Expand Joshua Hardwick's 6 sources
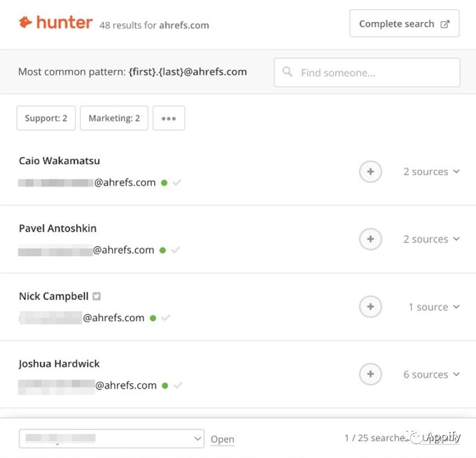 pos(431,374)
